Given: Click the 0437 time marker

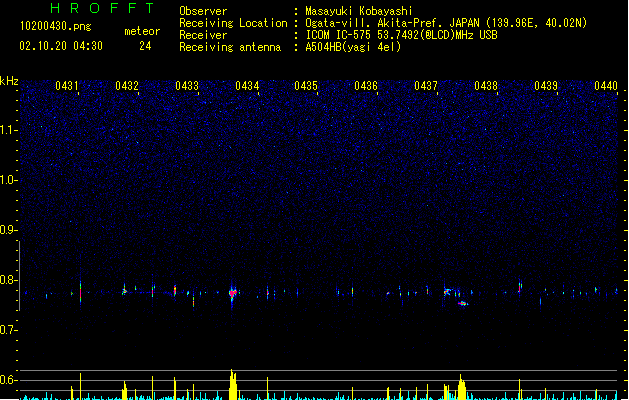Looking at the screenshot, I should click(x=426, y=86).
